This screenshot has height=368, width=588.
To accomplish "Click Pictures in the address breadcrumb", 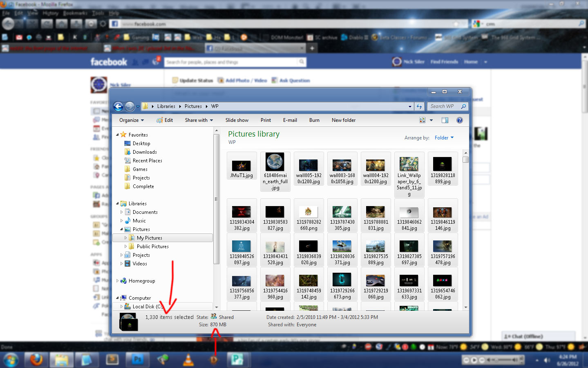I will coord(193,106).
